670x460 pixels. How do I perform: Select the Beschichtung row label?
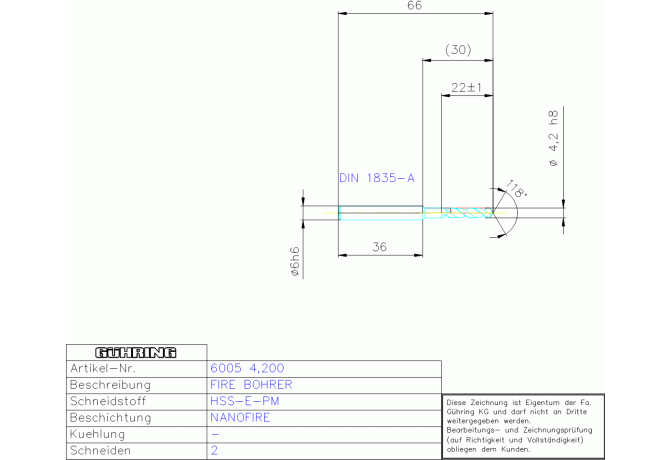coord(110,417)
